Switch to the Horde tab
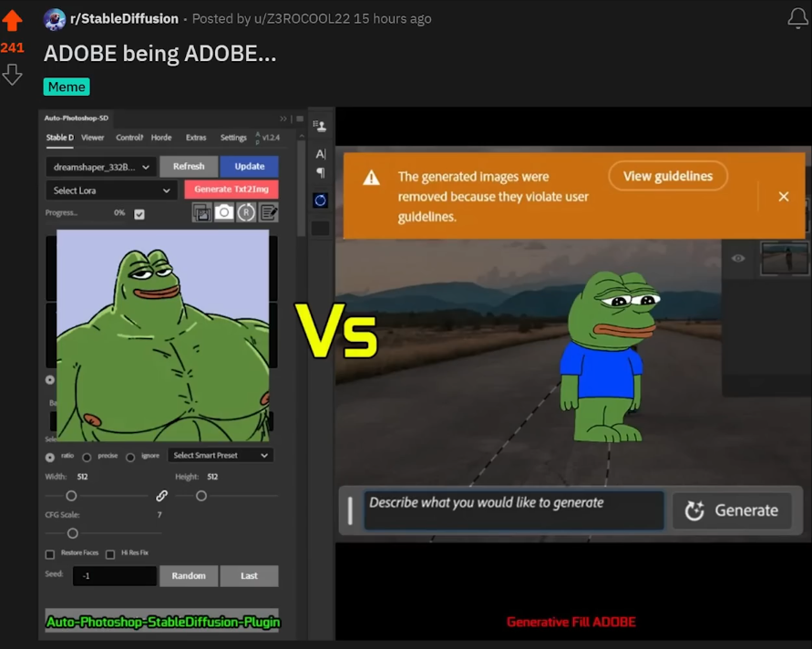 point(161,138)
